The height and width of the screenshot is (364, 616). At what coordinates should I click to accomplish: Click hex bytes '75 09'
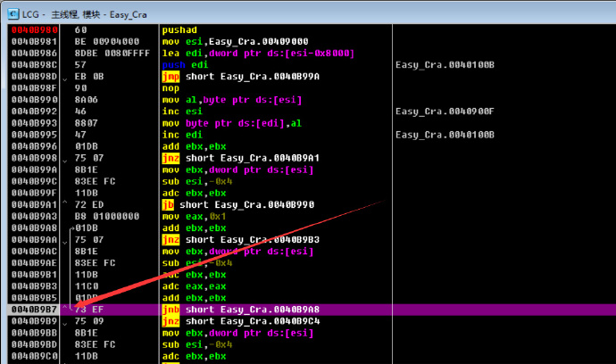click(x=89, y=321)
